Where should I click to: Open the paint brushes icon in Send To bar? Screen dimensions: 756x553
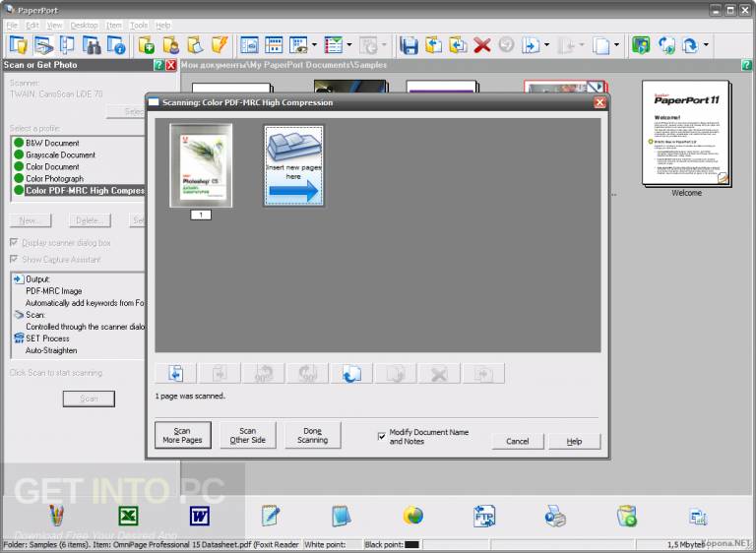click(x=57, y=516)
